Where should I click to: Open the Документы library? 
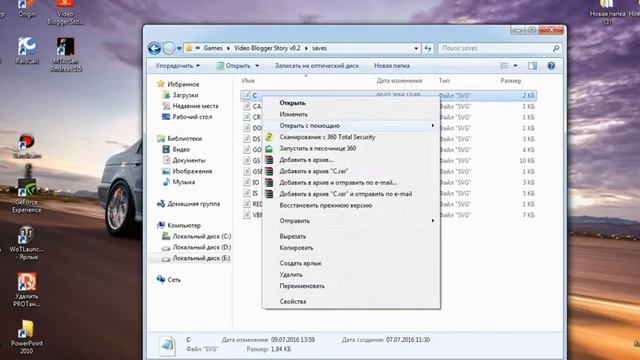pos(184,160)
